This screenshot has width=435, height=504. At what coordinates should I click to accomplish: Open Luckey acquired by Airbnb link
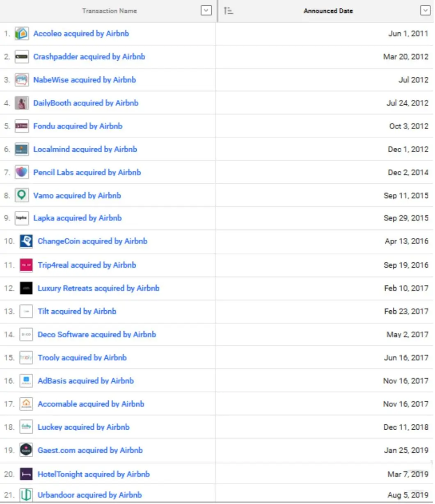coord(84,427)
